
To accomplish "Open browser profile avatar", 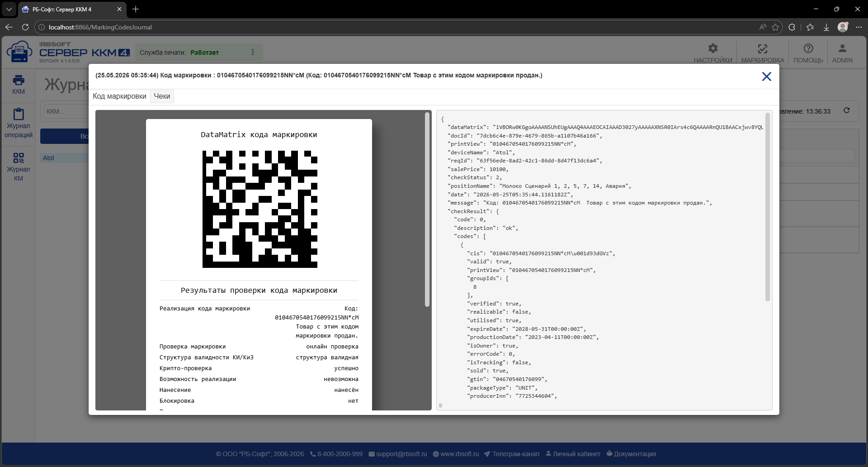I will pos(843,27).
